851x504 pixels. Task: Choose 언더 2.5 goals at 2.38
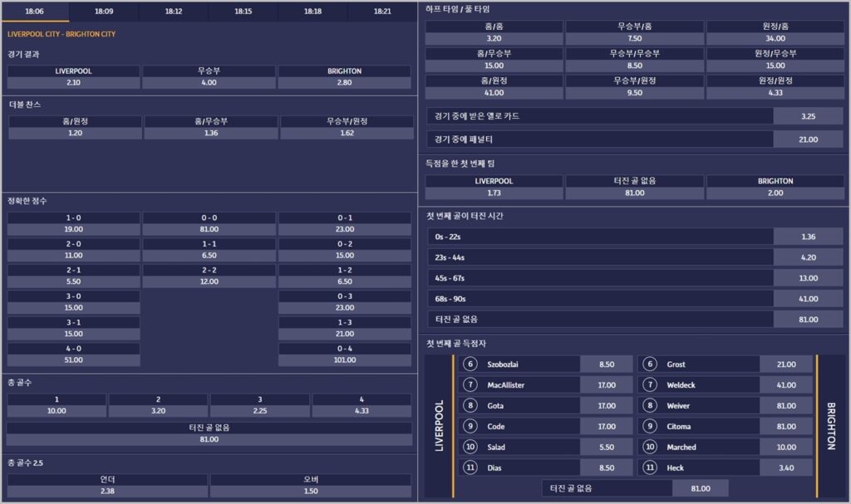[107, 486]
